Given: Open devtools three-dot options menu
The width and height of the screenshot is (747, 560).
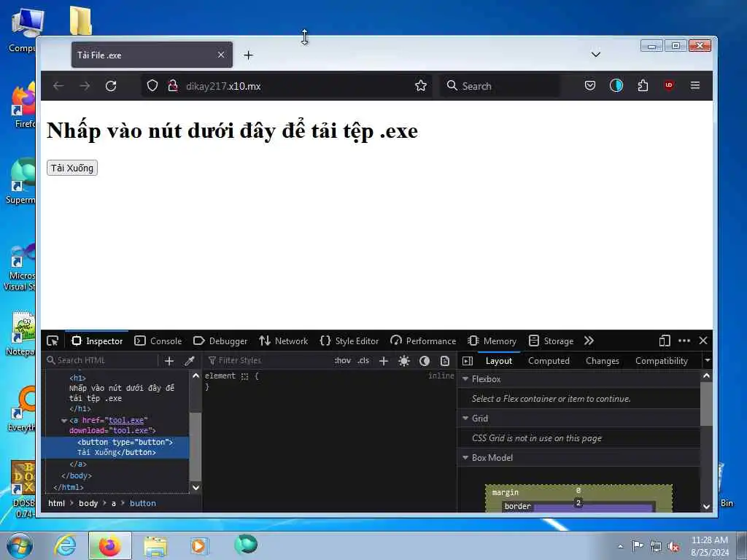Looking at the screenshot, I should (x=684, y=341).
